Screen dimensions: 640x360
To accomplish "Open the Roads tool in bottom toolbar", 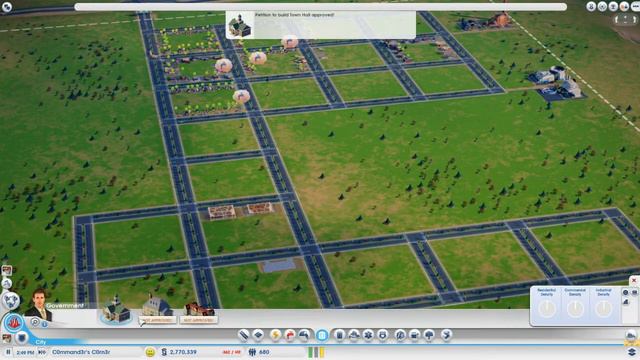I will point(243,335).
